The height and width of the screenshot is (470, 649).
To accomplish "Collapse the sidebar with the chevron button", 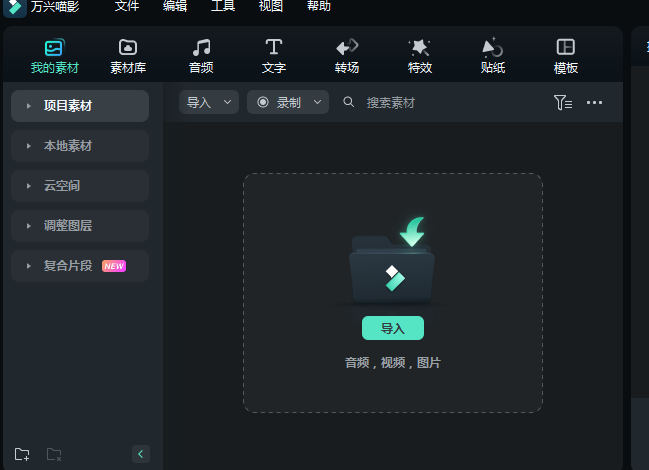I will click(141, 454).
